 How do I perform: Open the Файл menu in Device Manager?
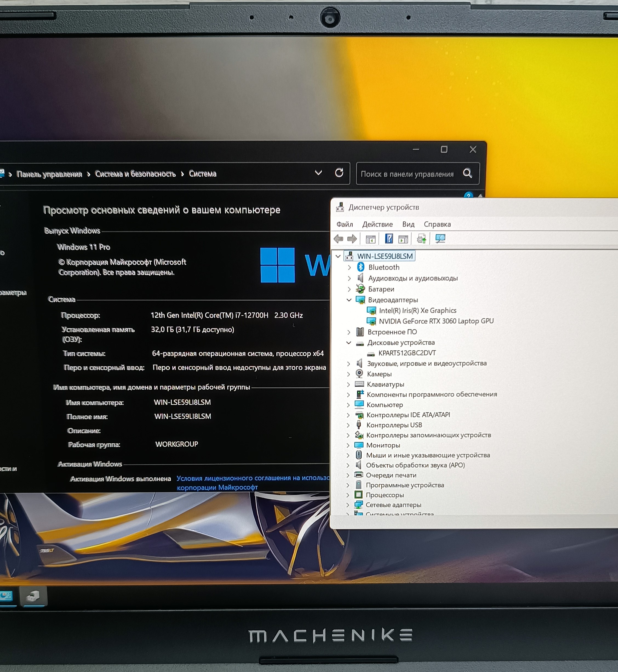pos(344,224)
